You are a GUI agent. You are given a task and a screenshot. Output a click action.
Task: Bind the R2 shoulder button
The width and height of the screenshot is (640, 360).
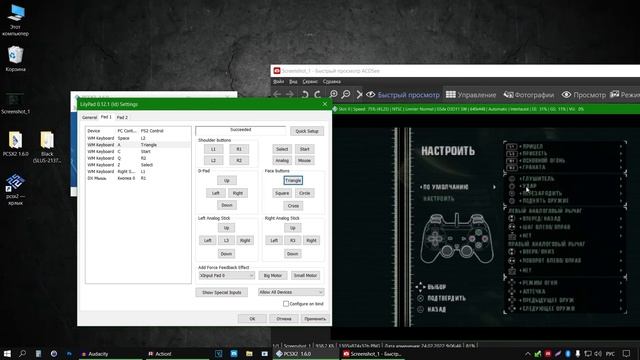point(239,160)
